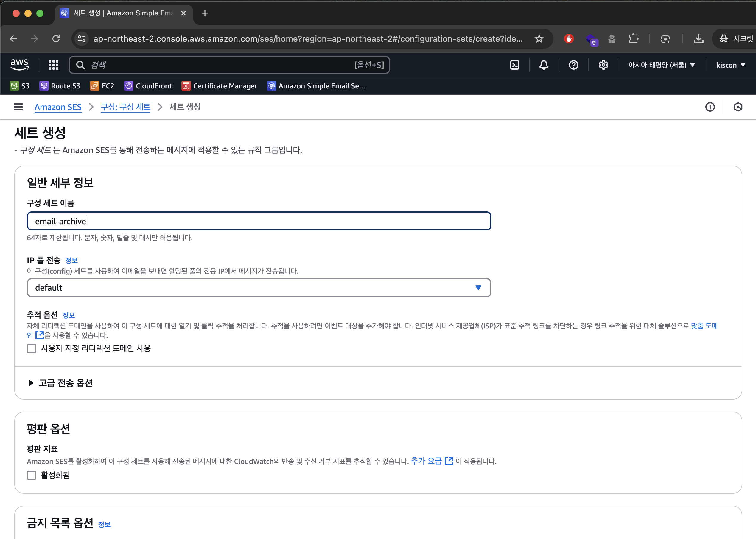Screen dimensions: 756x539
Task: Open the 추가 요금 pricing link
Action: tap(426, 461)
